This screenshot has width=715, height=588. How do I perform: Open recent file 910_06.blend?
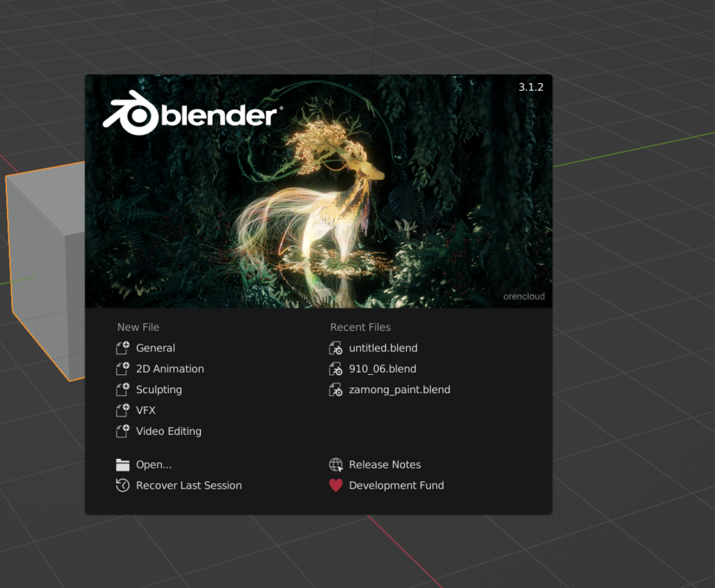click(383, 369)
